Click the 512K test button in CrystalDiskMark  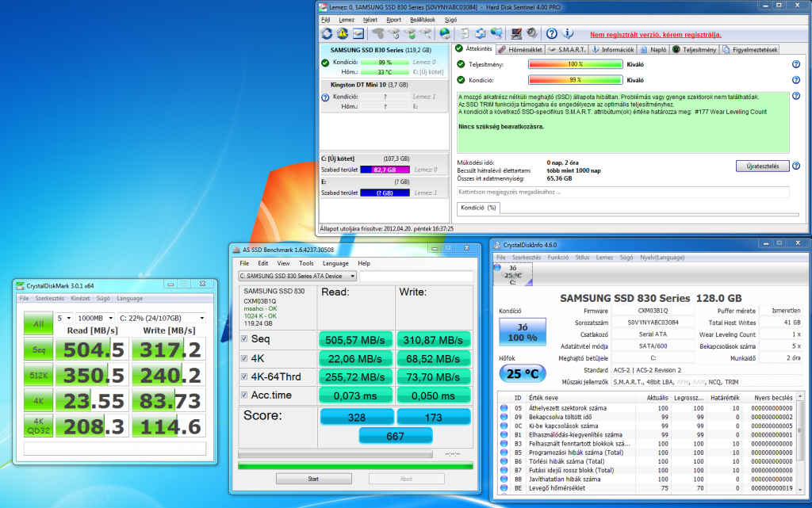(x=38, y=375)
